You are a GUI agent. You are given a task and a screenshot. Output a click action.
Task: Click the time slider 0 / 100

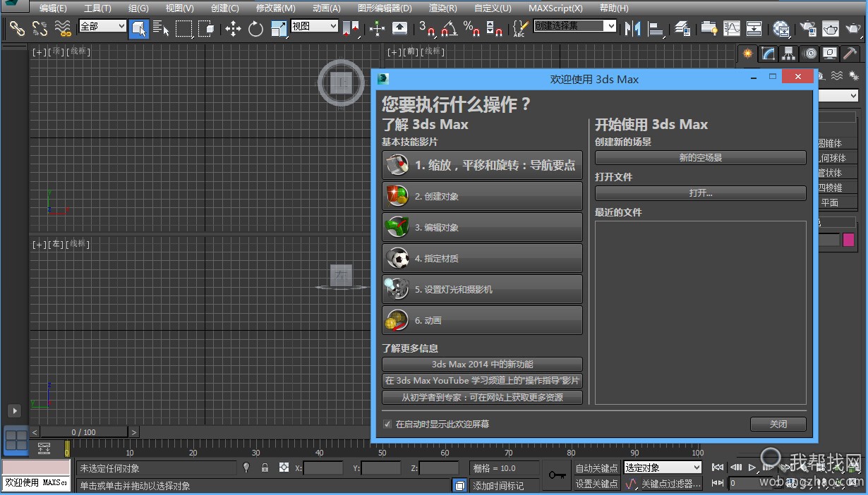(84, 432)
